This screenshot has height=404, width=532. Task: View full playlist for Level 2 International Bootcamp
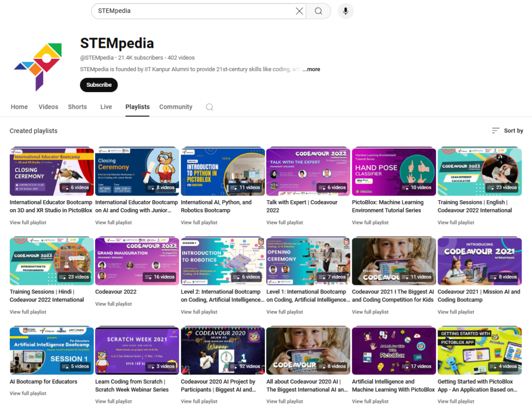tap(199, 312)
